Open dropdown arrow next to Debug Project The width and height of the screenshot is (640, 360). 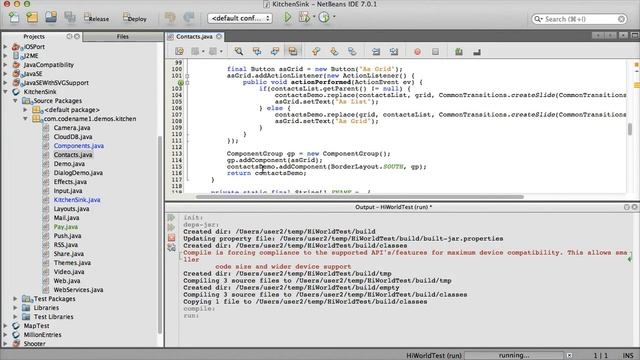coord(314,17)
